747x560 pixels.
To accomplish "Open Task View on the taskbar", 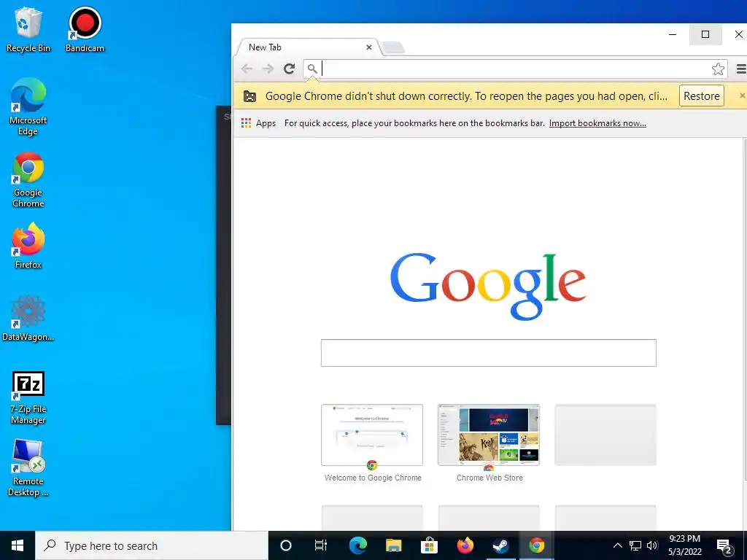I will tap(321, 545).
